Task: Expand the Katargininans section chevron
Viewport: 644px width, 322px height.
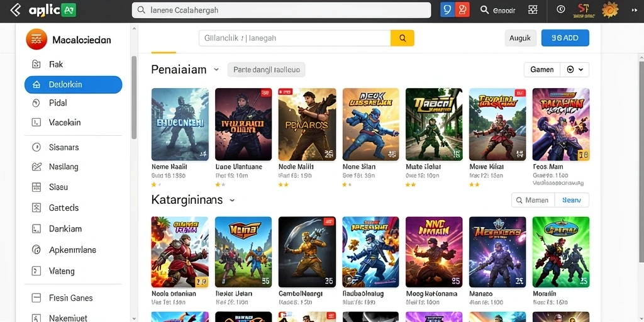Action: point(232,201)
